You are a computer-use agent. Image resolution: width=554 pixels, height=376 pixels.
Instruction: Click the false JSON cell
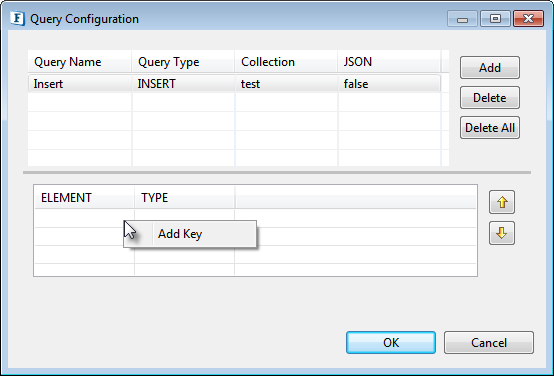click(389, 84)
